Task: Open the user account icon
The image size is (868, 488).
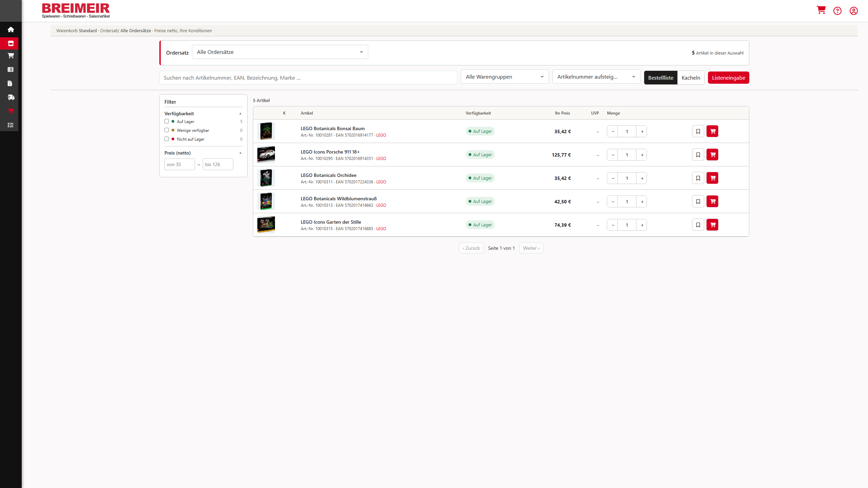Action: coord(854,11)
